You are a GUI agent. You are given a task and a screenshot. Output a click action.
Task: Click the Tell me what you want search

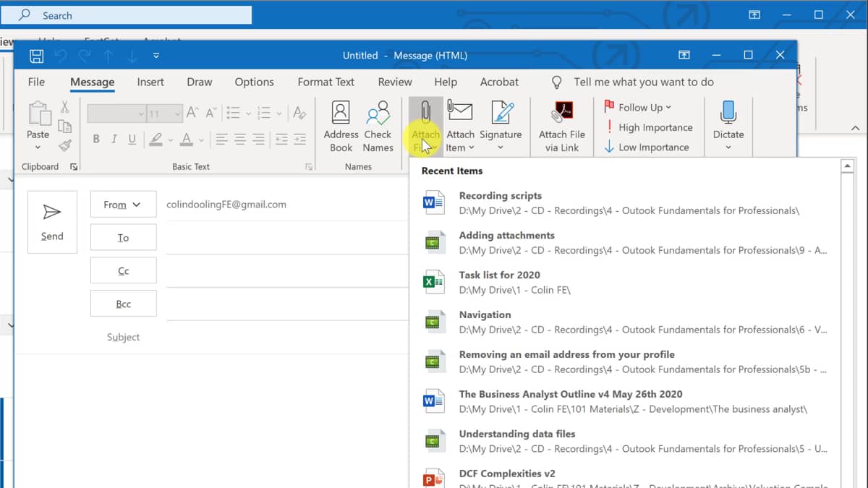pyautogui.click(x=643, y=82)
